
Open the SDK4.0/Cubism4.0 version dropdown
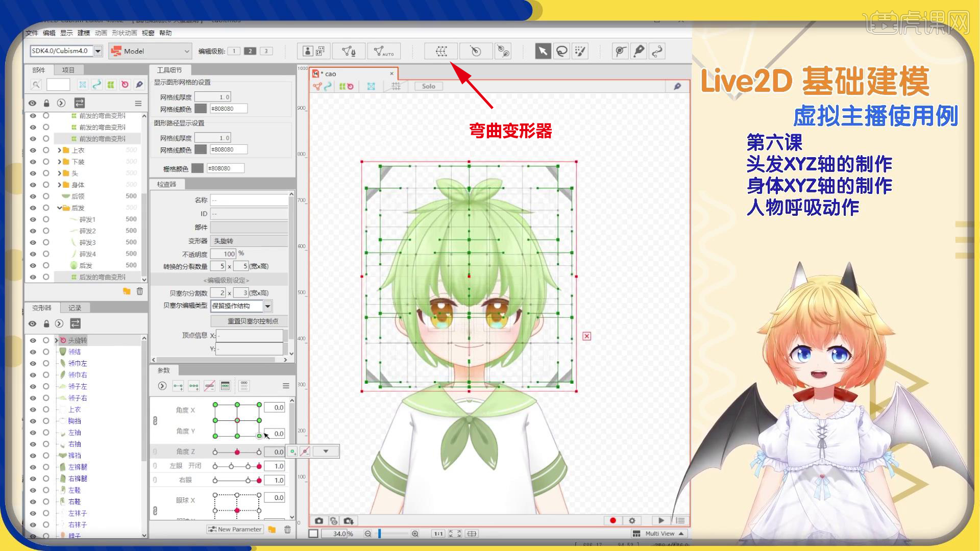click(x=97, y=51)
